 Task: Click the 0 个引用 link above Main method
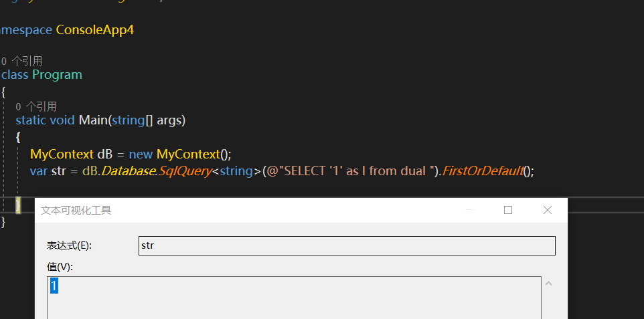click(36, 107)
